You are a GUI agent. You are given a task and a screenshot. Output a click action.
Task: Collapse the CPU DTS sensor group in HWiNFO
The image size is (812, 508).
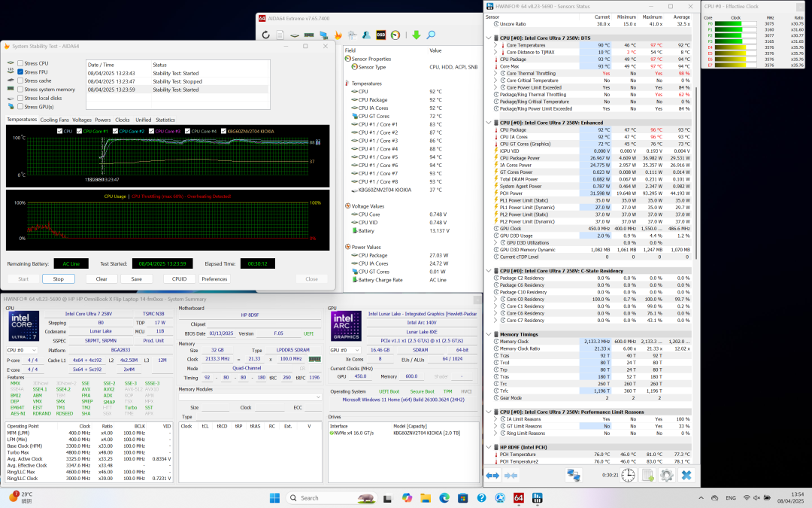point(489,38)
